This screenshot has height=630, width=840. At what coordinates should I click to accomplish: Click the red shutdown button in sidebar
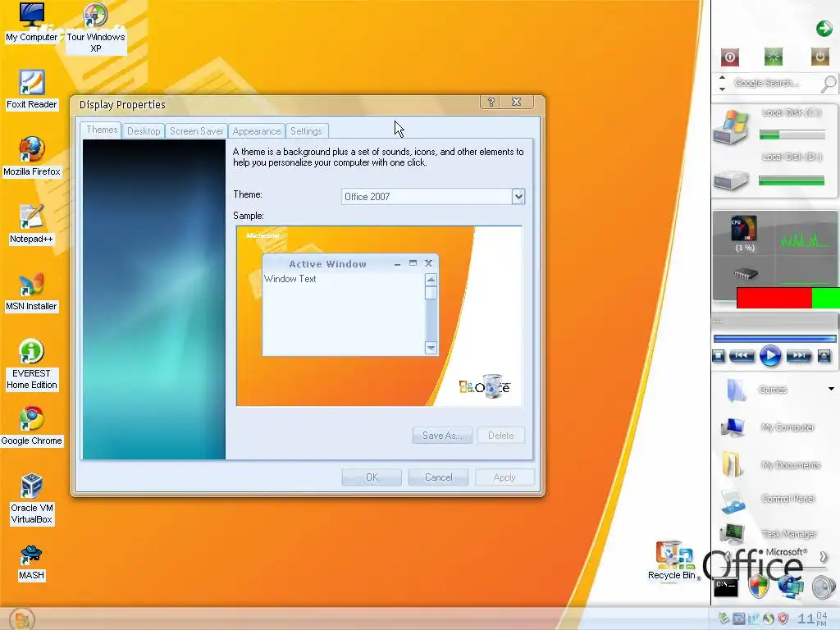(729, 57)
